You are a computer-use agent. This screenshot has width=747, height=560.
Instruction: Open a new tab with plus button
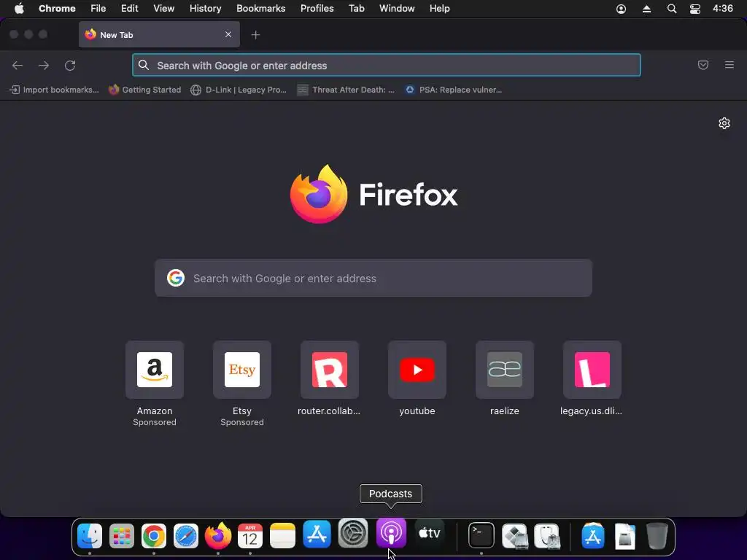(x=256, y=35)
